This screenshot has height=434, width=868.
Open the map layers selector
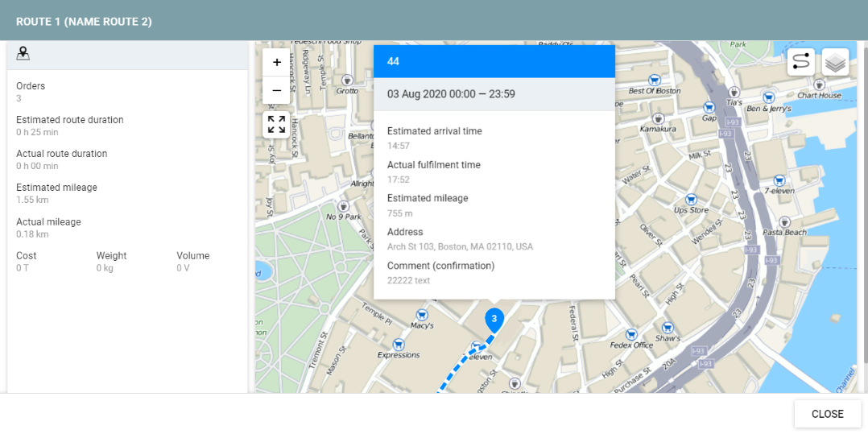coord(835,62)
